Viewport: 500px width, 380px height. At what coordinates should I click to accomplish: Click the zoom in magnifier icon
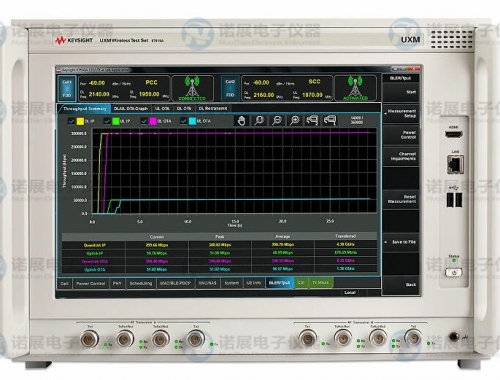(x=294, y=120)
